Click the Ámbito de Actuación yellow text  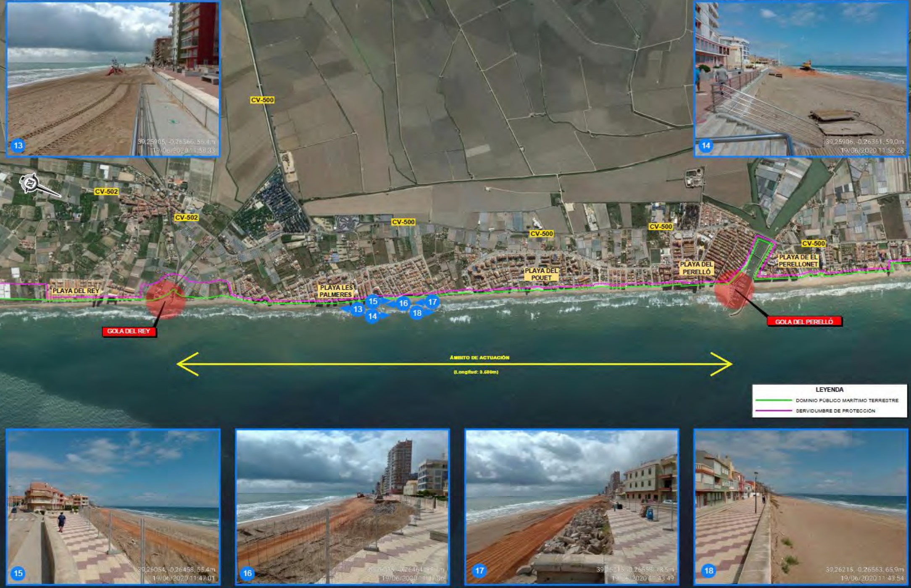point(479,358)
